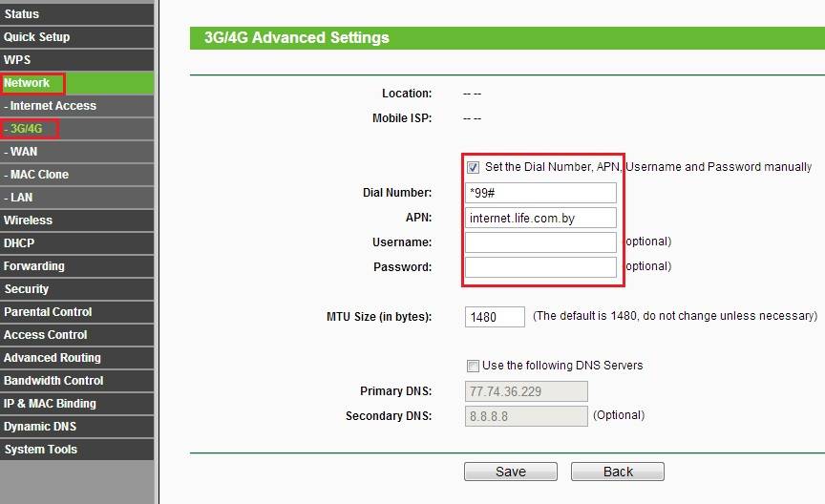Image resolution: width=825 pixels, height=504 pixels.
Task: Open System Tools in sidebar
Action: click(76, 450)
